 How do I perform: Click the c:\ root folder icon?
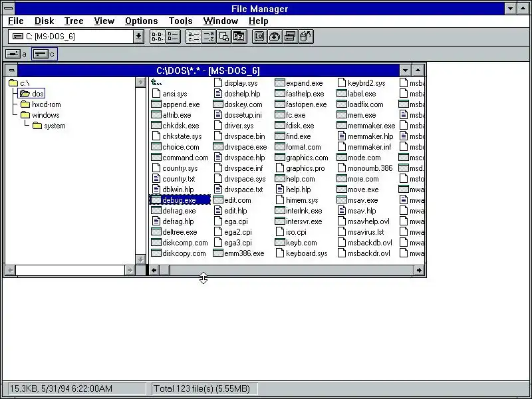[x=13, y=82]
